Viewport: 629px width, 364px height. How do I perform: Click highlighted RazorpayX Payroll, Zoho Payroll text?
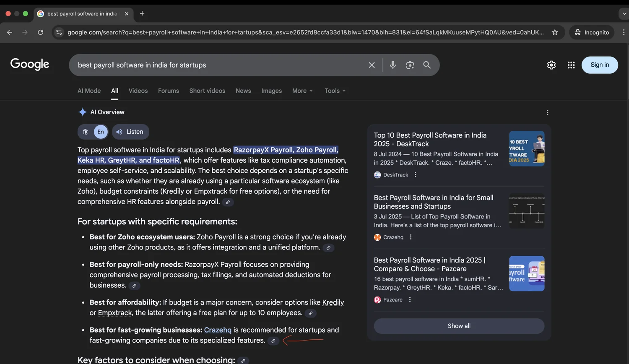[x=286, y=150]
